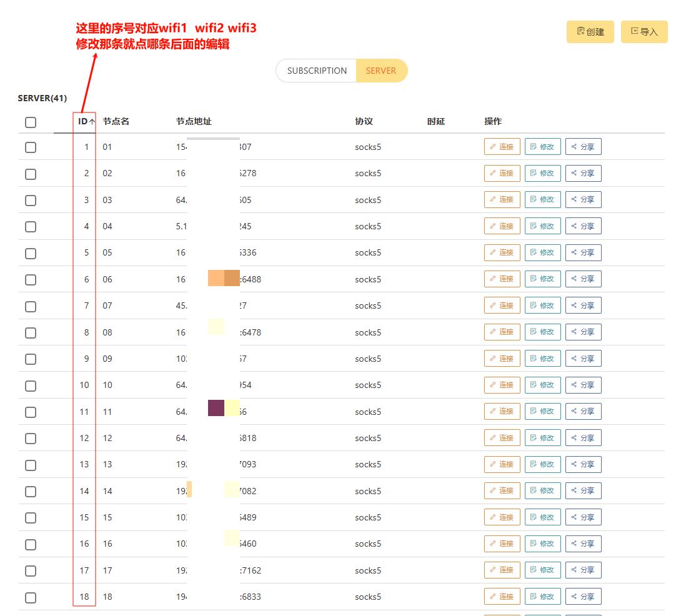Select the SERVER tab
Viewport: 691px width, 616px height.
click(x=382, y=71)
